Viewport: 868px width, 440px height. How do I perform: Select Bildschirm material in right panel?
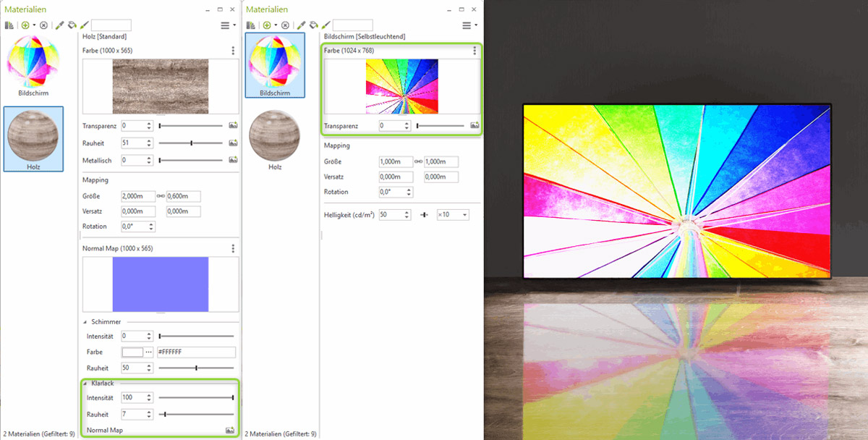coord(275,65)
